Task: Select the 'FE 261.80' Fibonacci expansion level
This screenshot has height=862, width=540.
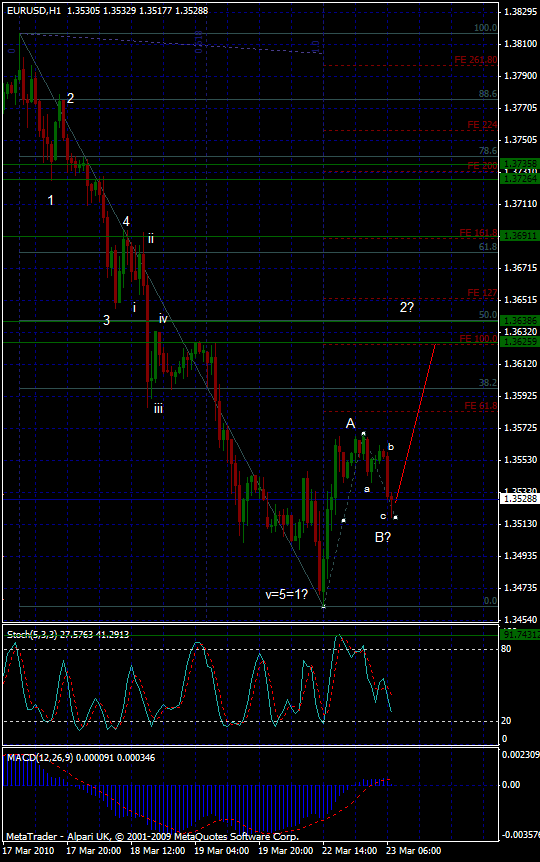Action: click(x=476, y=60)
